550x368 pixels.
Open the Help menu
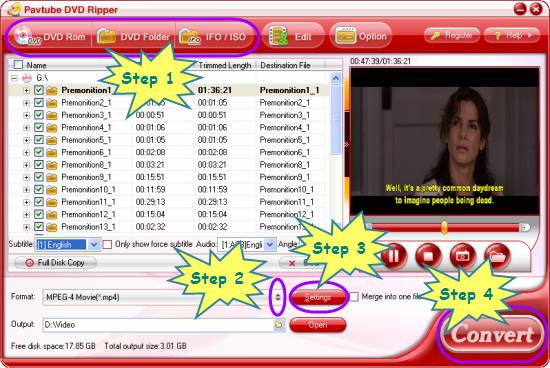(512, 35)
